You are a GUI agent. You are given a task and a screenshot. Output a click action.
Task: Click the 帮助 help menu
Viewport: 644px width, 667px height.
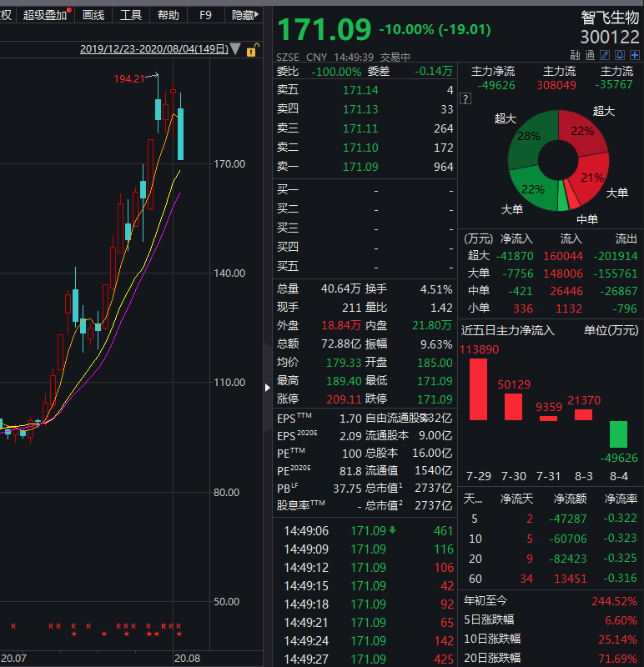click(x=168, y=15)
